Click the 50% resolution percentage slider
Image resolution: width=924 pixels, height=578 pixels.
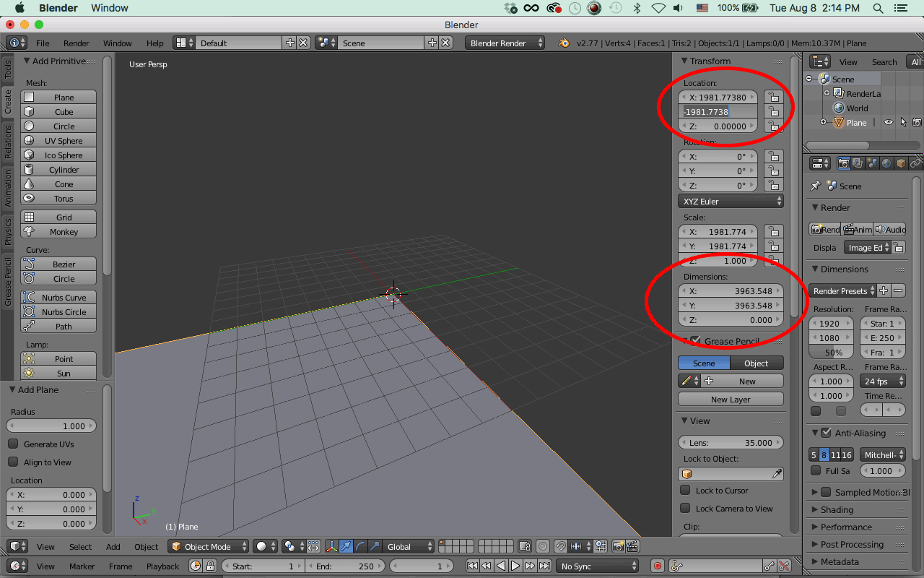point(829,353)
